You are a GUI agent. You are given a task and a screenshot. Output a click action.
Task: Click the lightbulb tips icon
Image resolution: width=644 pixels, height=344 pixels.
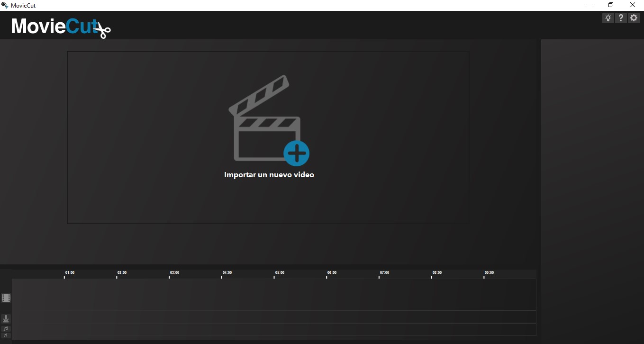[608, 18]
